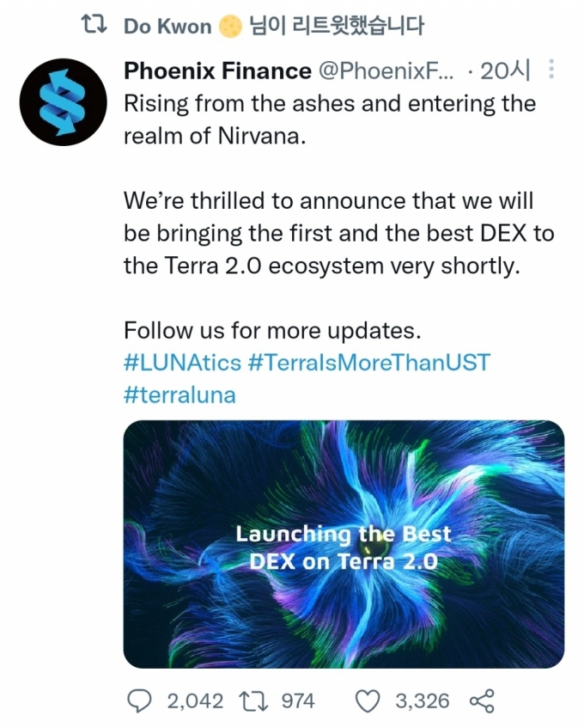
Task: Open the three-dot more options menu
Action: [x=551, y=69]
